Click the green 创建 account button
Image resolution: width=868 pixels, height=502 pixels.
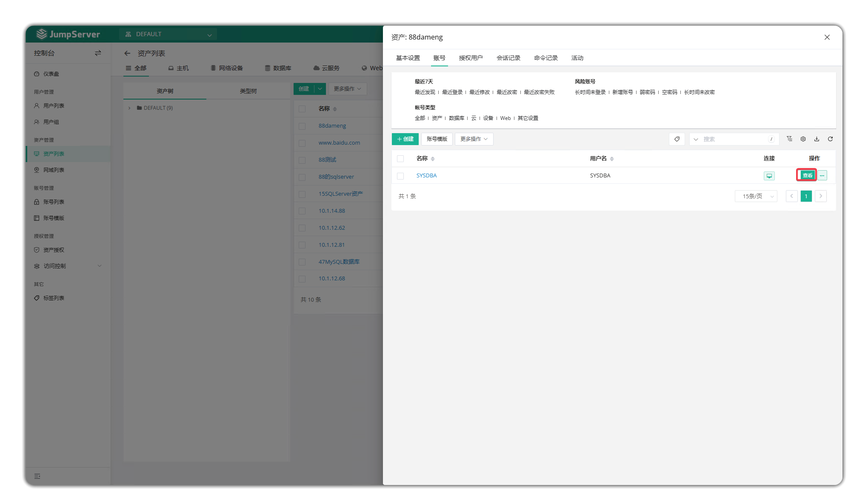point(405,139)
